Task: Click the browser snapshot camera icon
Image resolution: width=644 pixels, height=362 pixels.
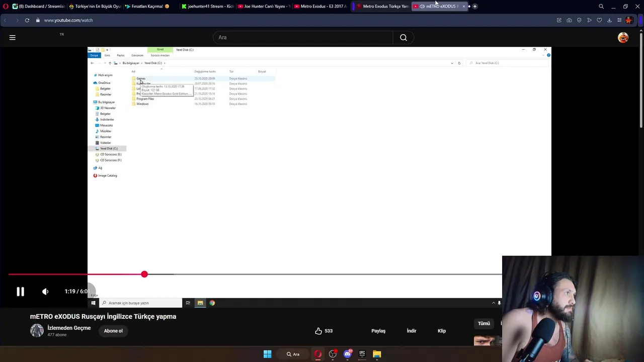Action: (x=569, y=20)
